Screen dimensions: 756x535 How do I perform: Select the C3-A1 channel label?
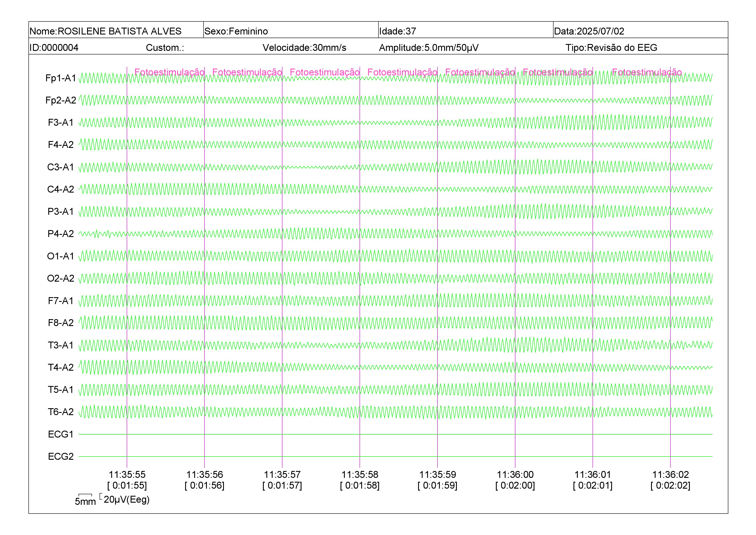coord(61,167)
